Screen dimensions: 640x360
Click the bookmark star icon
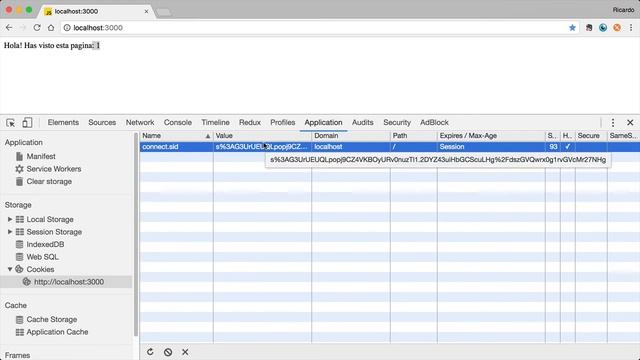point(572,27)
